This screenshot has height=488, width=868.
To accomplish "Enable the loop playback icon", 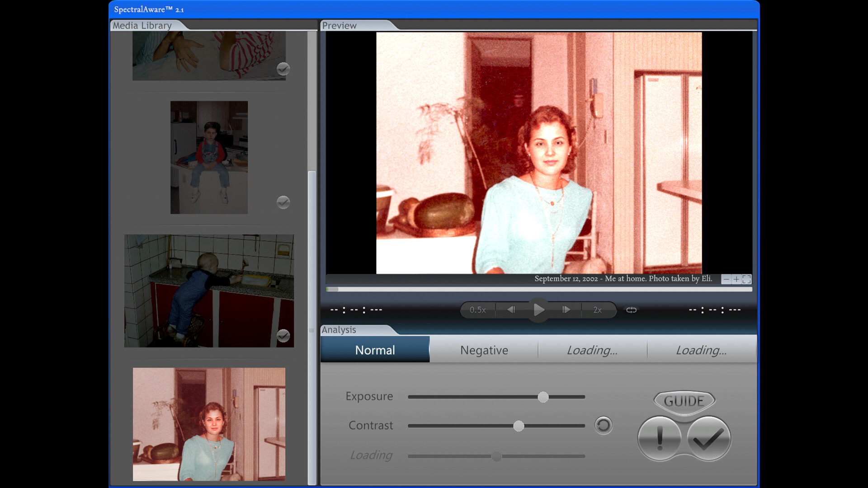I will (x=630, y=310).
